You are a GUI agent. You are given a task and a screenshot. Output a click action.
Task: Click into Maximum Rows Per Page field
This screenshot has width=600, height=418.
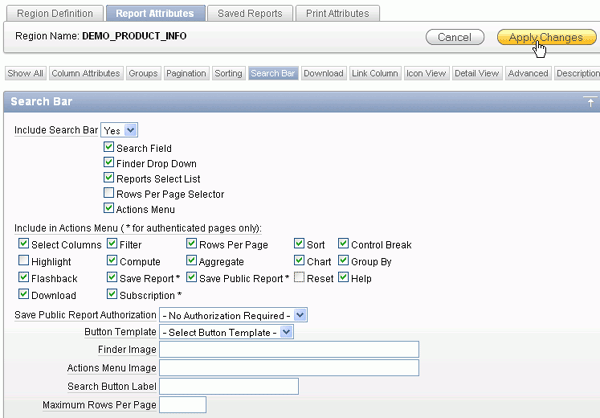click(x=183, y=405)
